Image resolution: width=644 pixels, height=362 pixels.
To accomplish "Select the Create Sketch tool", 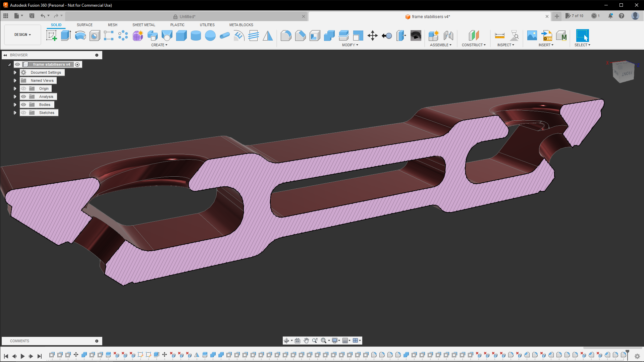I will click(51, 36).
